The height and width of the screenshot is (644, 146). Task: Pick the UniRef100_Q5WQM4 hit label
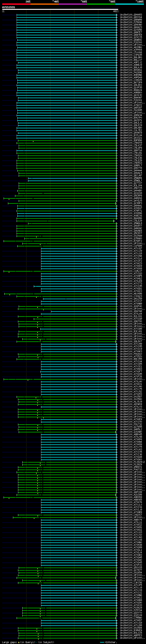(131, 178)
